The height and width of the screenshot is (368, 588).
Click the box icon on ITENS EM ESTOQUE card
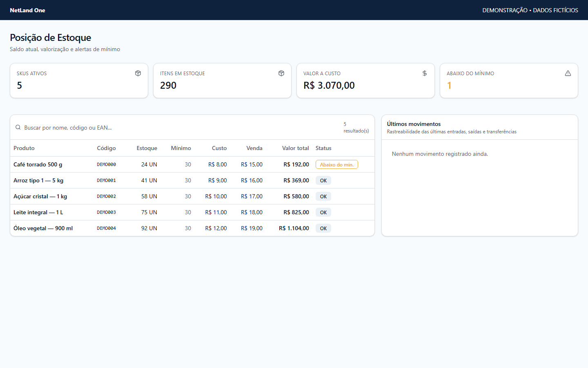[x=281, y=73]
